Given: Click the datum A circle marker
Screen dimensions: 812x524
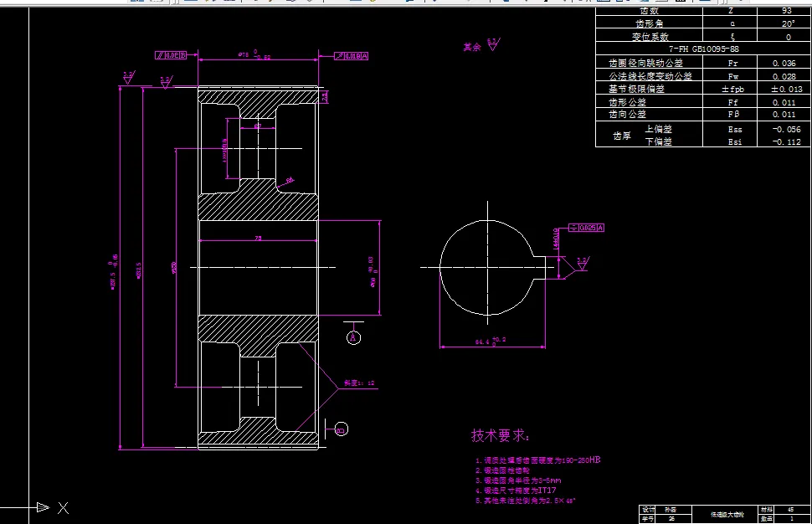Looking at the screenshot, I should [x=354, y=337].
